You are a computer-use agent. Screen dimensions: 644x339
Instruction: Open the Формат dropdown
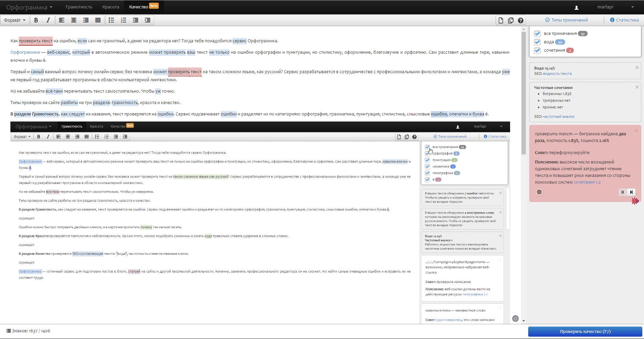tap(15, 20)
